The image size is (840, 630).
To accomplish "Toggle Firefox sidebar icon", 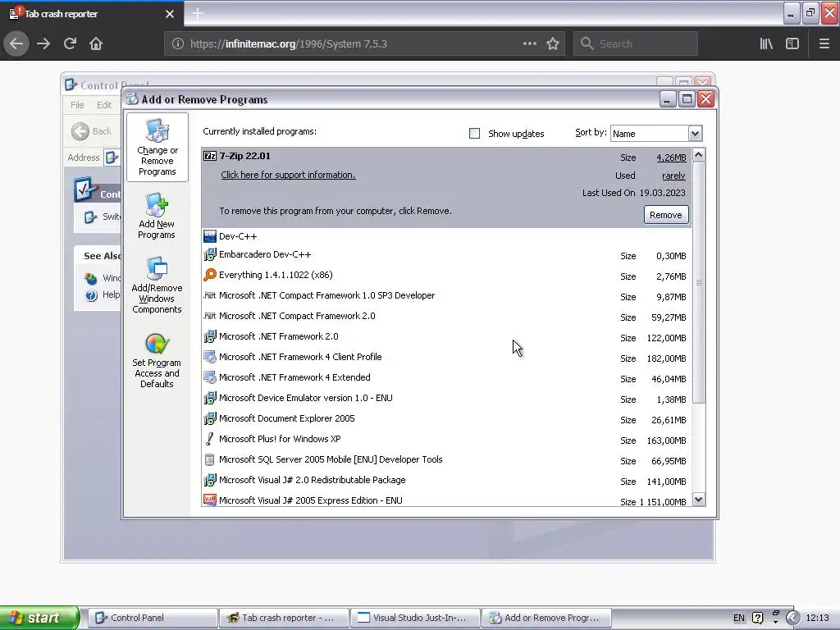I will (792, 44).
